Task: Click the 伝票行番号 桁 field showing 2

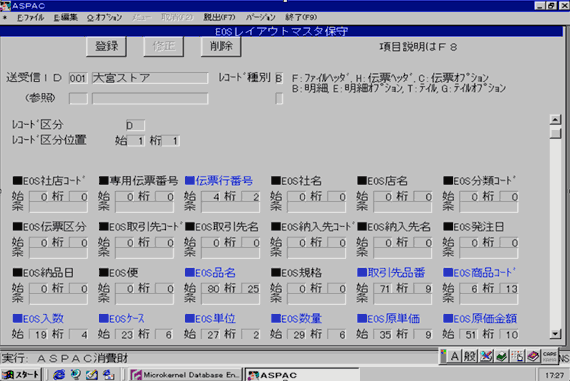Action: [251, 197]
